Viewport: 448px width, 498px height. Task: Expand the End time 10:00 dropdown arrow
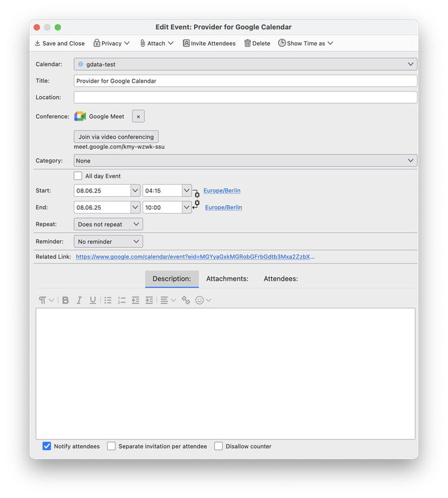pos(187,207)
